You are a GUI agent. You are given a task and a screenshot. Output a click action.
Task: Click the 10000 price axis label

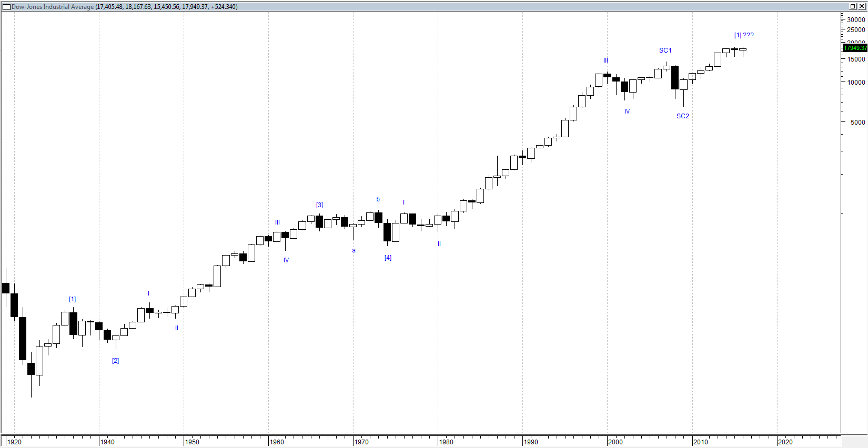click(856, 83)
